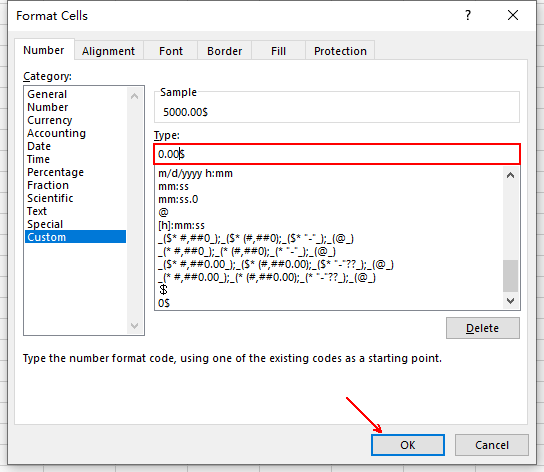Viewport: 544px width, 472px height.
Task: Pick the [h]:mm:ss format code
Action: [x=181, y=225]
